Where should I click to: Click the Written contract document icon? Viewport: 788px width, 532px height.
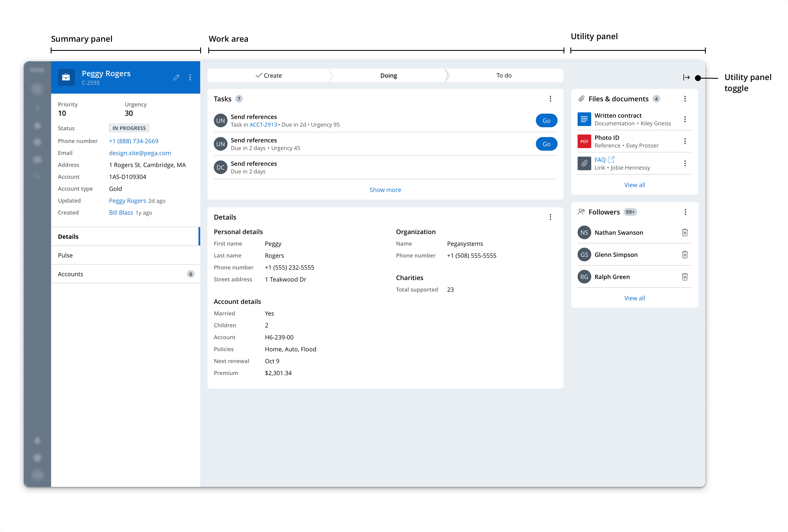point(584,119)
